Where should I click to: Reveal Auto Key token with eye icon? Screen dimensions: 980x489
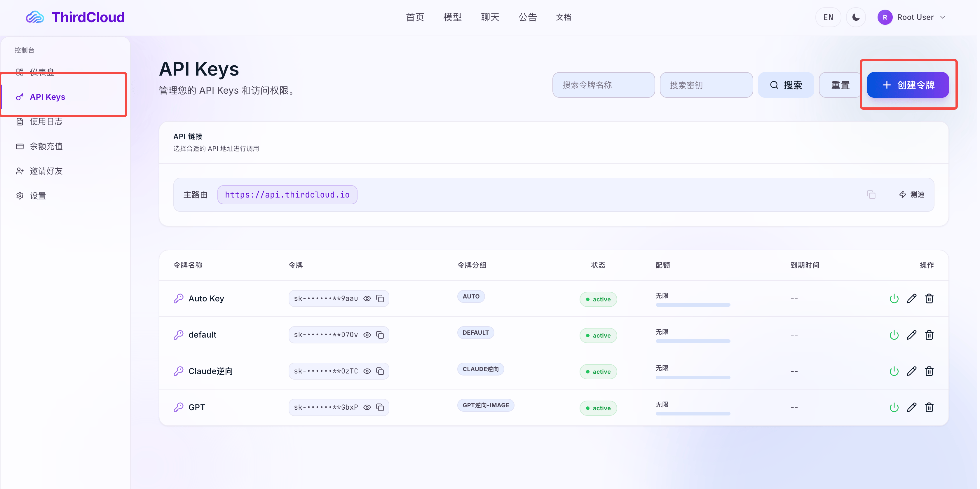367,298
